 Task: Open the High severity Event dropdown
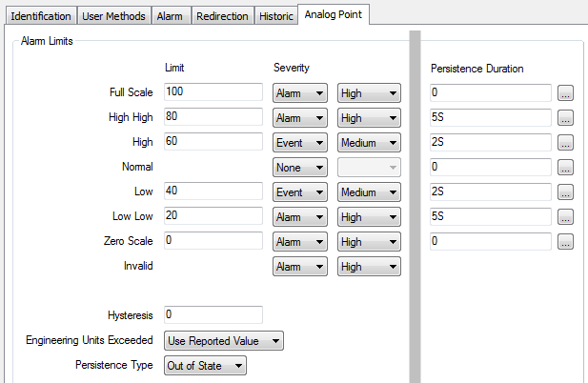pyautogui.click(x=300, y=143)
